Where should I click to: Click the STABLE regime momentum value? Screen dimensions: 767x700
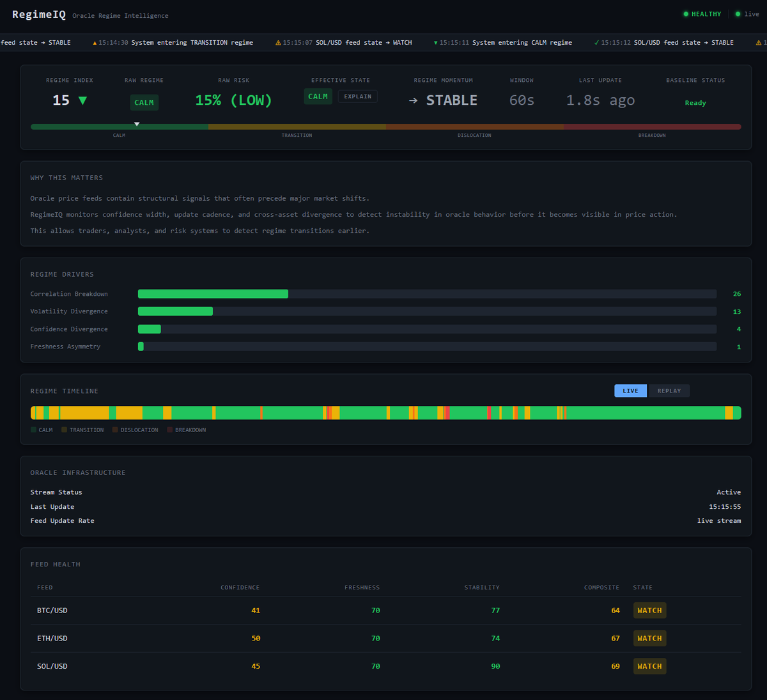click(452, 100)
